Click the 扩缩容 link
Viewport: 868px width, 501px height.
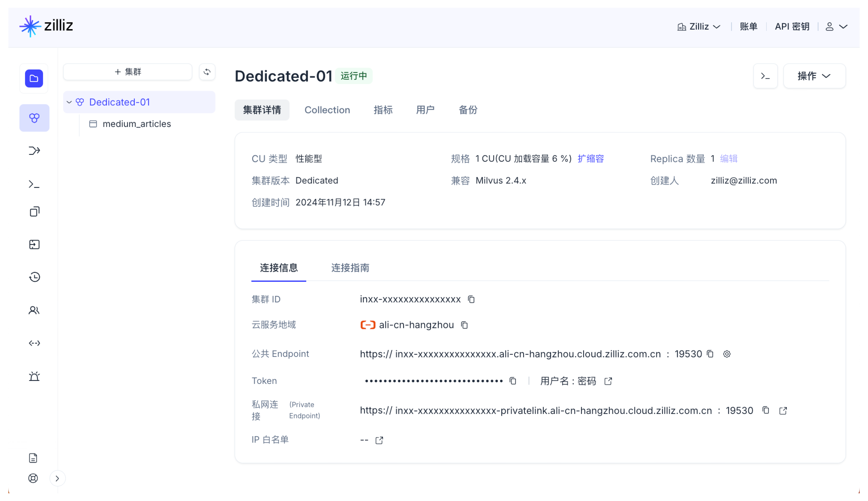pos(591,158)
